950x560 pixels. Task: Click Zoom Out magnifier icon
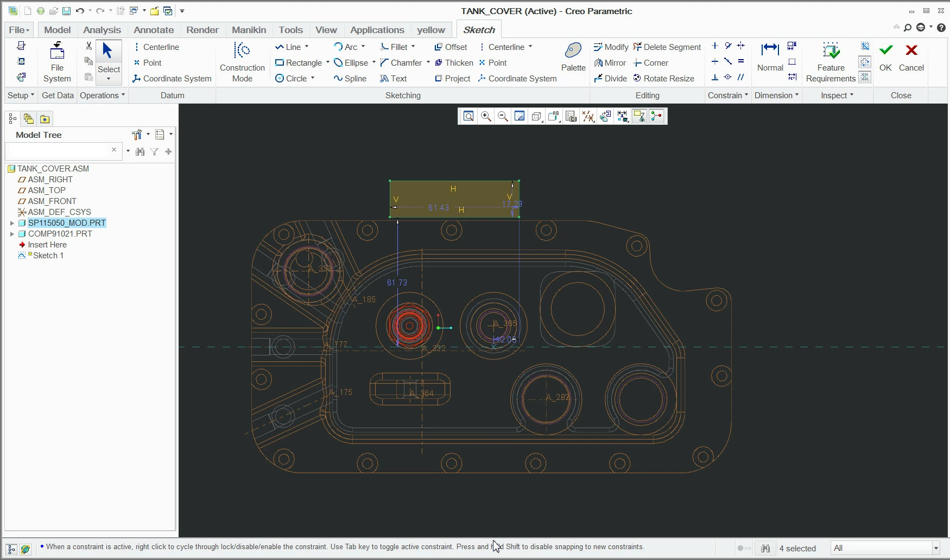point(503,116)
